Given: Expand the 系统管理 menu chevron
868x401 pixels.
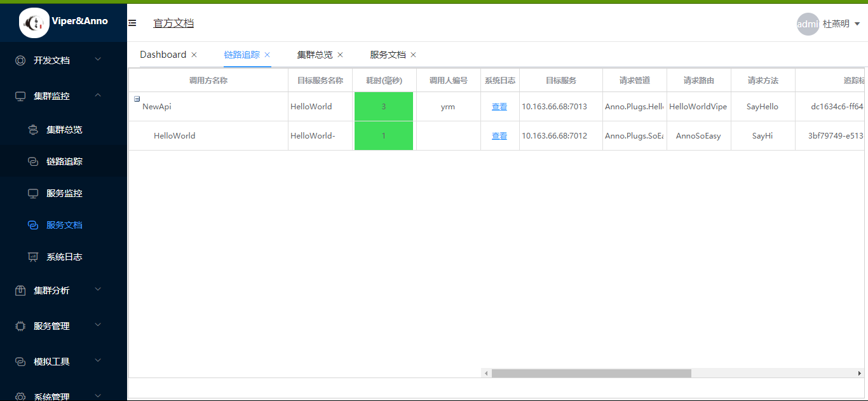Looking at the screenshot, I should 98,396.
